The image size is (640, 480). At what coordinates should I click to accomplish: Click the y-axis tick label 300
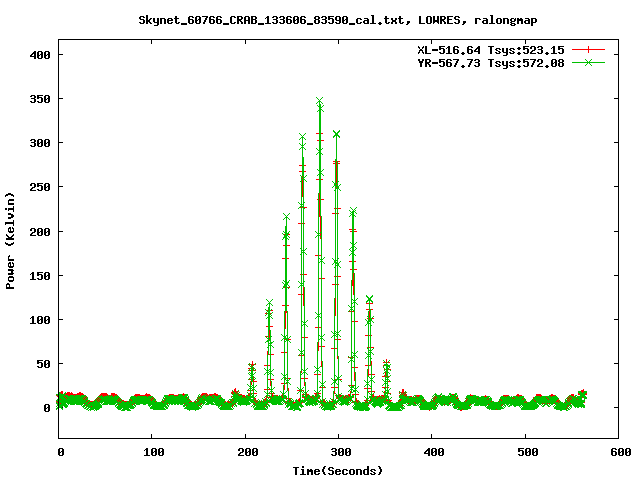coord(40,143)
